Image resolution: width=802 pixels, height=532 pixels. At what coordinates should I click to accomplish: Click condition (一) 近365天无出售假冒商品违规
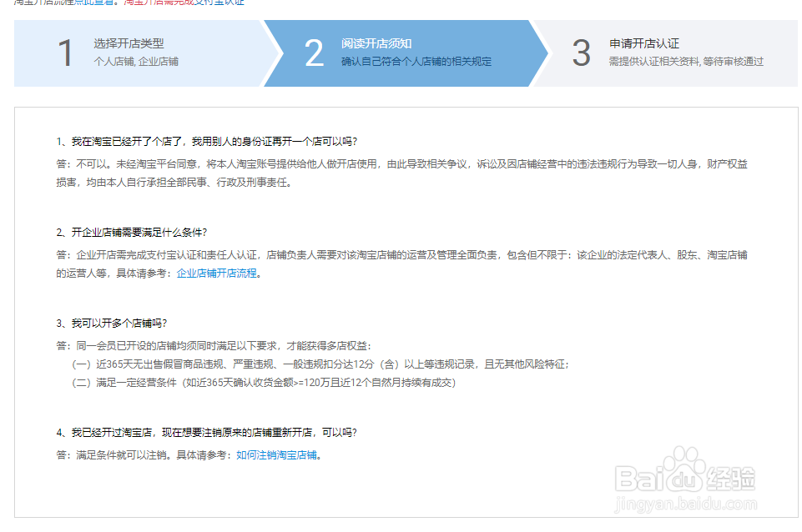320,364
